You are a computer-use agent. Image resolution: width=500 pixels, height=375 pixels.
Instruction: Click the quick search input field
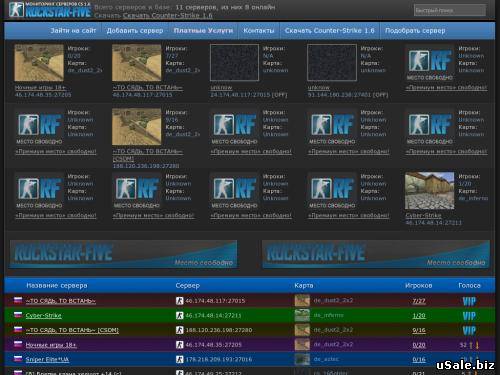tap(449, 10)
